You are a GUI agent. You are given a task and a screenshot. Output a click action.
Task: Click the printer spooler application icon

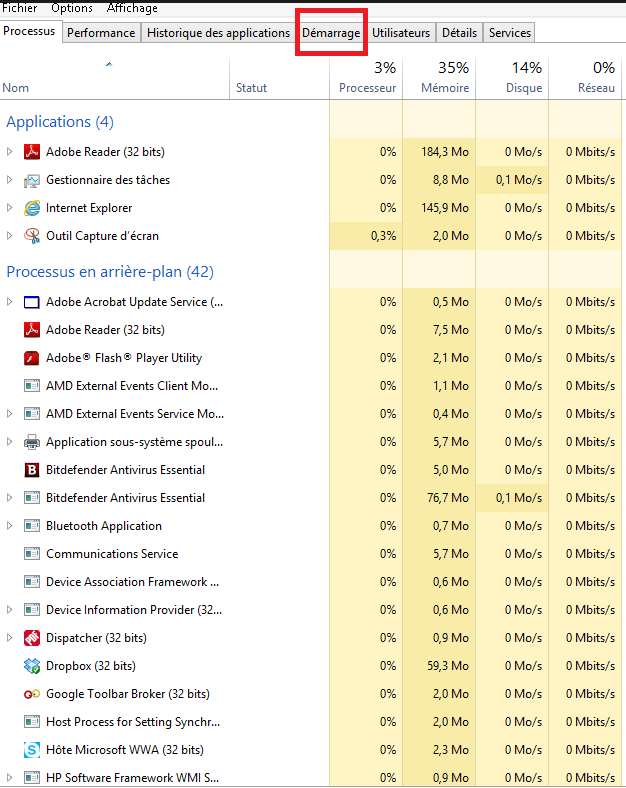[32, 442]
